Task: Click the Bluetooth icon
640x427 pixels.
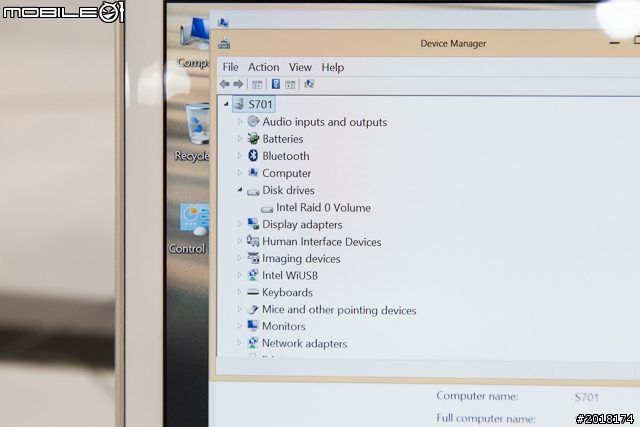Action: (253, 156)
